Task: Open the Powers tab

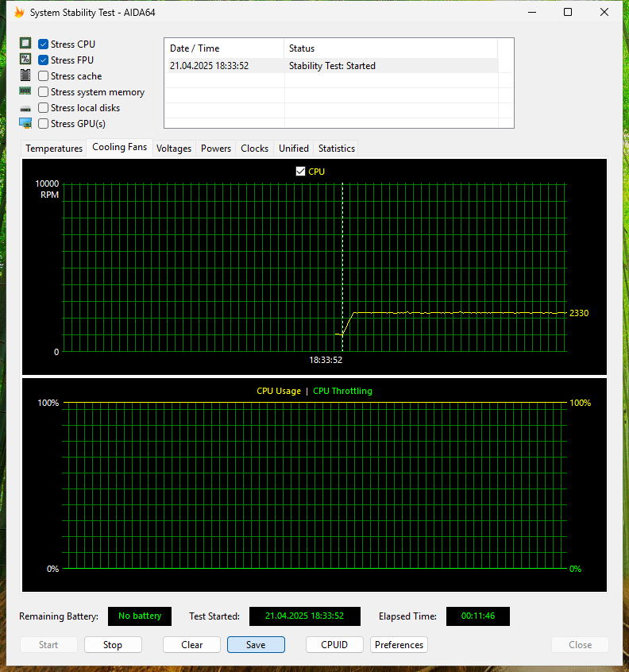Action: point(216,149)
